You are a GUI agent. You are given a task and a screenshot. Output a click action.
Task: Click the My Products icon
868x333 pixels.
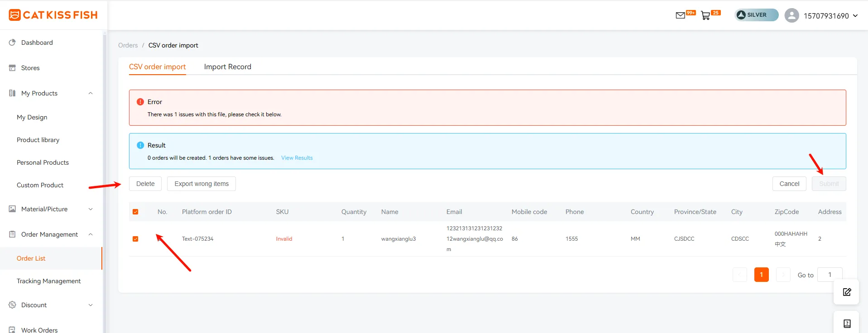12,93
